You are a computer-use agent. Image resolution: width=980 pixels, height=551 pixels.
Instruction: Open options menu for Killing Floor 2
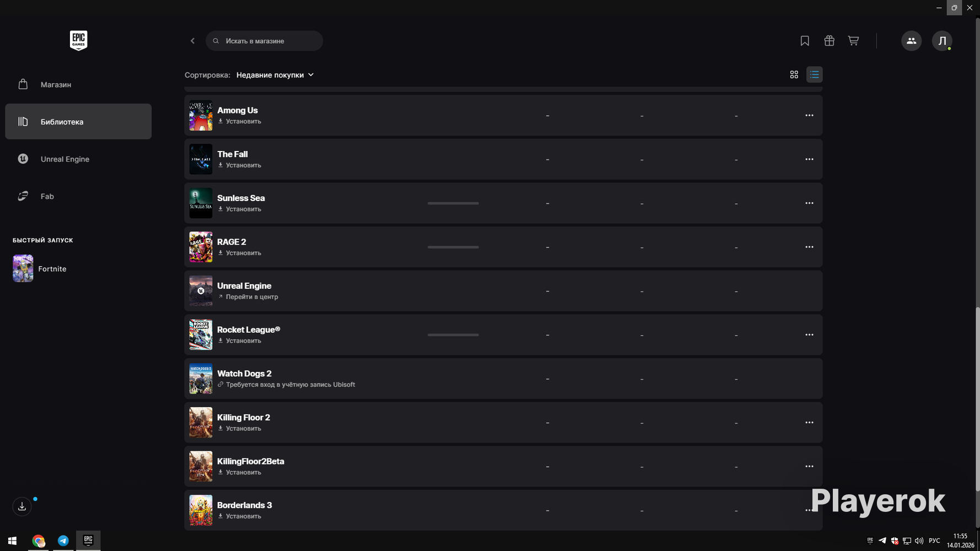tap(809, 423)
